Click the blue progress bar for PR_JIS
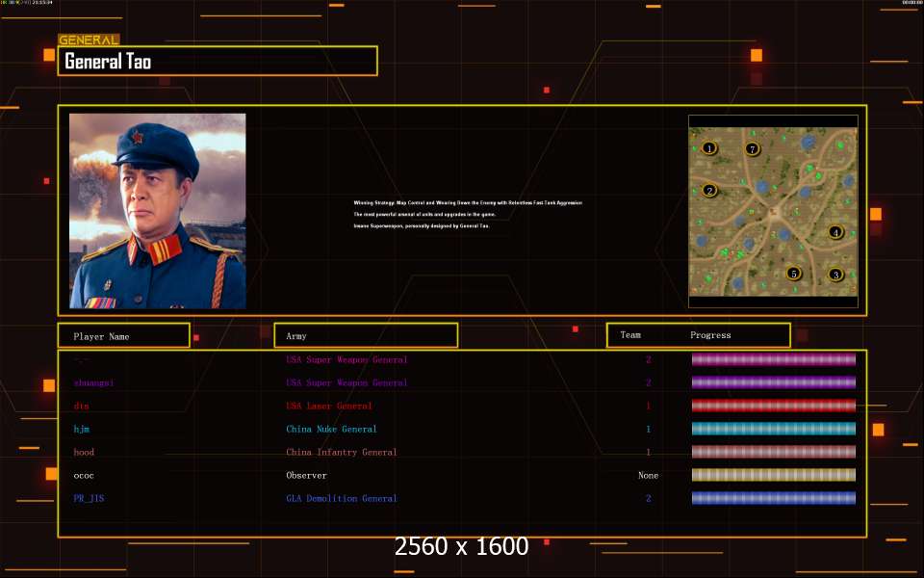Viewport: 924px width, 578px height. point(774,498)
